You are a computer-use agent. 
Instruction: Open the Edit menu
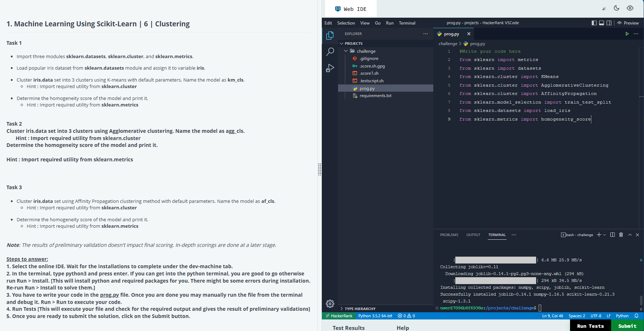[328, 23]
